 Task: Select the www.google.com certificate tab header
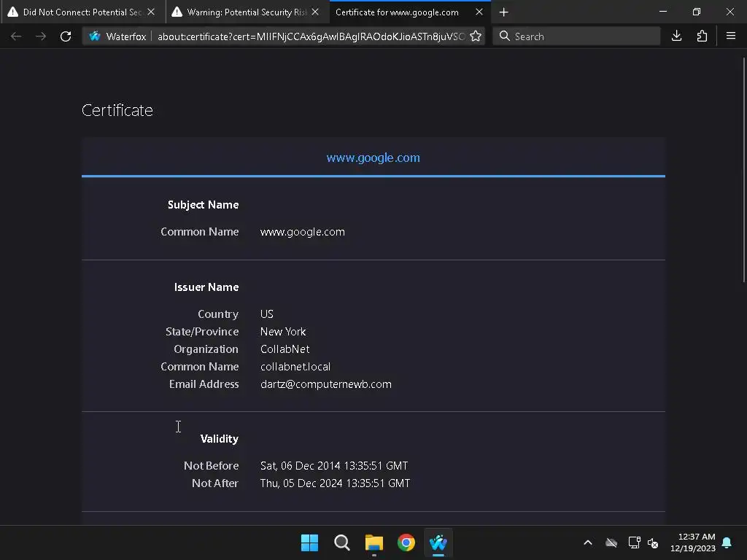click(x=373, y=157)
